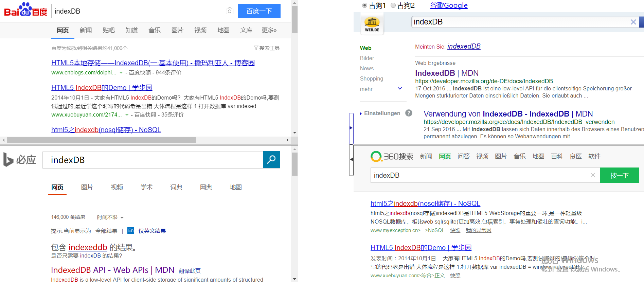Open 360 html5之indexdb NoSQL result
Screen dimensions: 644x282
click(x=425, y=204)
